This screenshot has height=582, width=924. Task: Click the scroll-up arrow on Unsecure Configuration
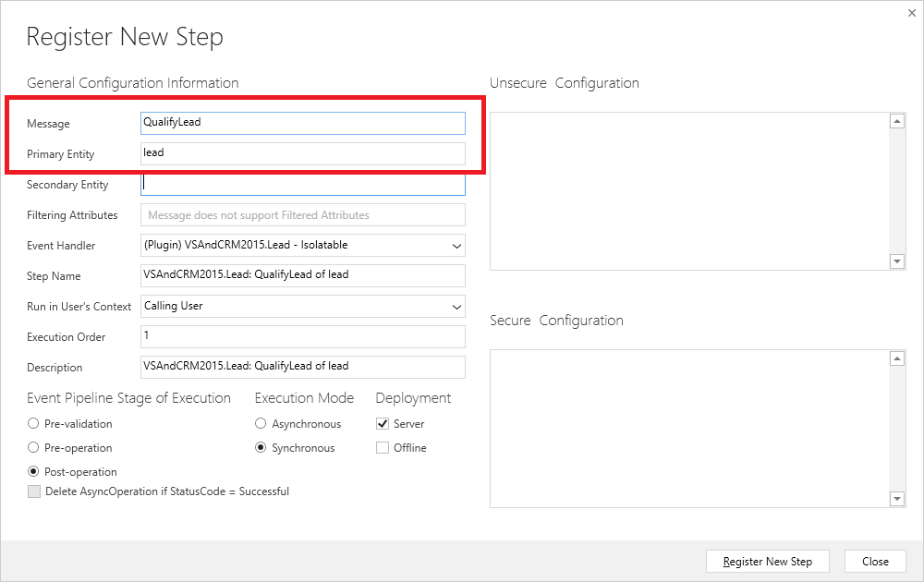[x=896, y=120]
